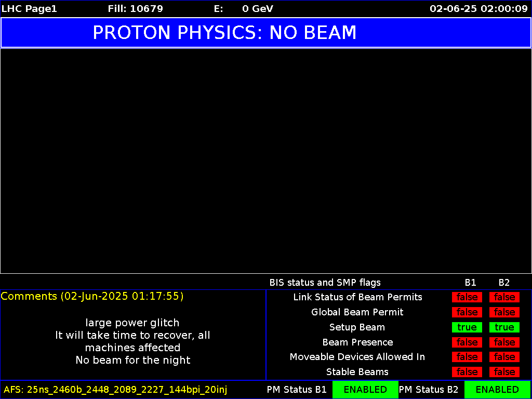Screen dimensions: 532x399
Task: Click B1 false flag for Link Status of Beam Permits
Action: tap(467, 297)
